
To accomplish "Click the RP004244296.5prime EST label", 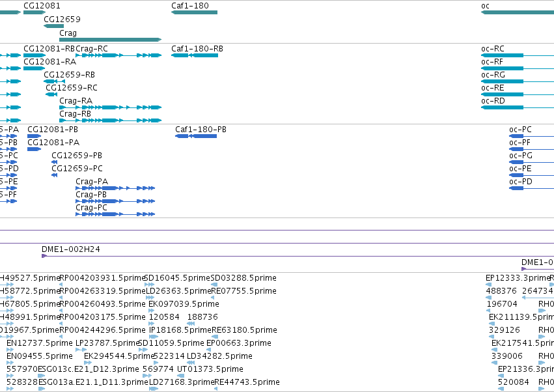I will [102, 330].
